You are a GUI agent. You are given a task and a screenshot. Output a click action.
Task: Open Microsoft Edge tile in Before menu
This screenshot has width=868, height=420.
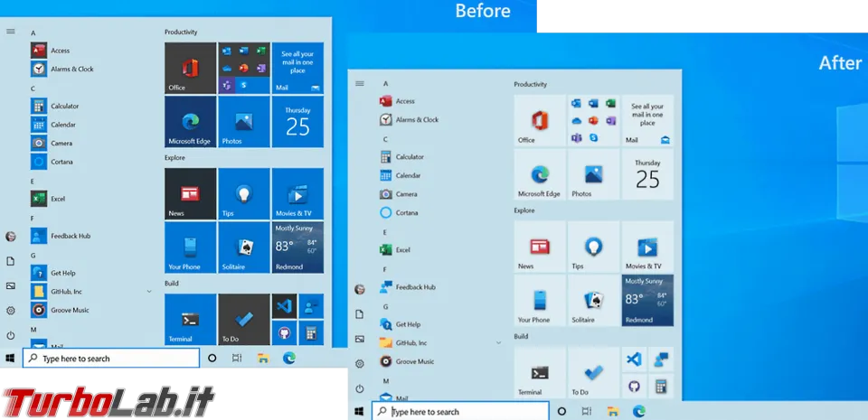(x=191, y=122)
